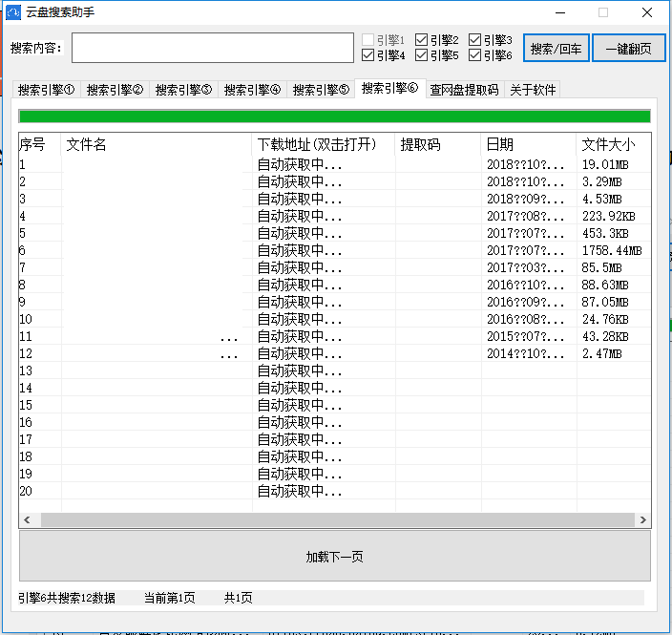Click the horizontal scrollbar thumb

[338, 519]
